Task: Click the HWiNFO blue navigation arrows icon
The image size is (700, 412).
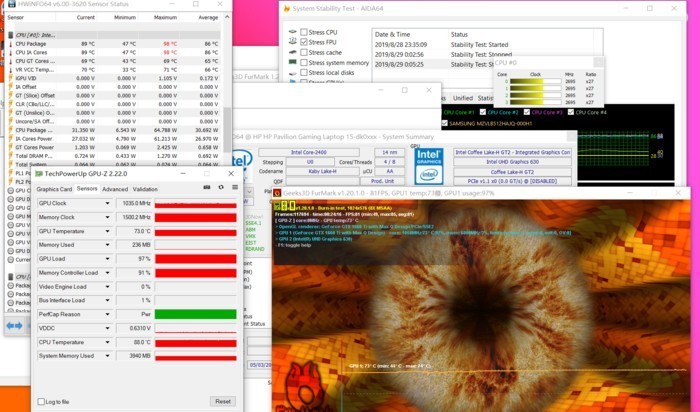Action: coord(14,326)
